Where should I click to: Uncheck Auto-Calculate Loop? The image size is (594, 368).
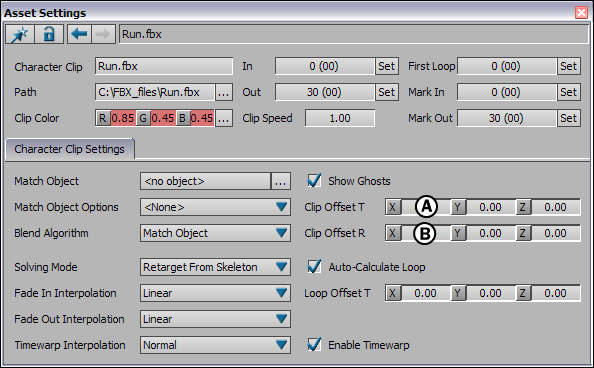click(x=314, y=267)
